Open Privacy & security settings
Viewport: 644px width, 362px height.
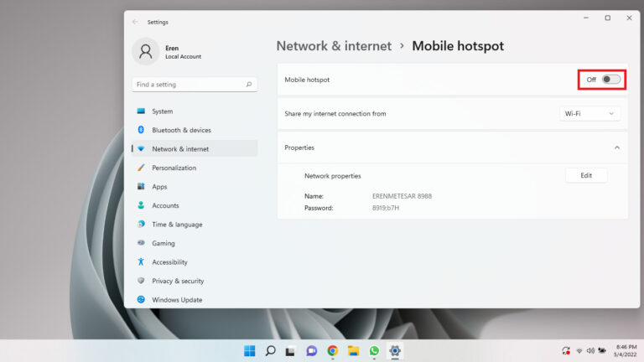point(195,281)
